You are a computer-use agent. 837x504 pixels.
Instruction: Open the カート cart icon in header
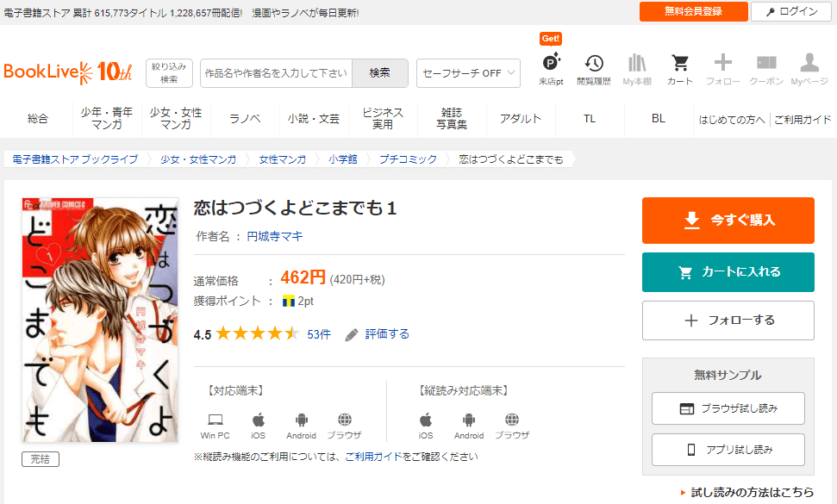click(x=679, y=69)
